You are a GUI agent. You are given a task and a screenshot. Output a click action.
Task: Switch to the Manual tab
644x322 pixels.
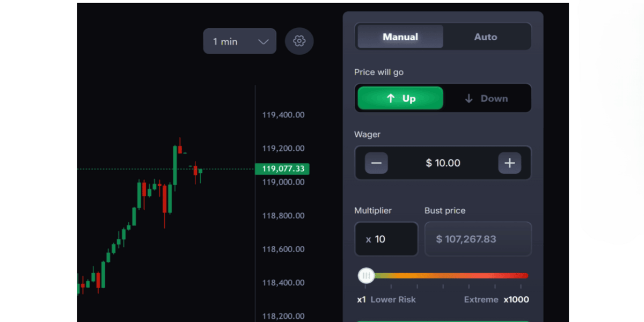click(400, 36)
